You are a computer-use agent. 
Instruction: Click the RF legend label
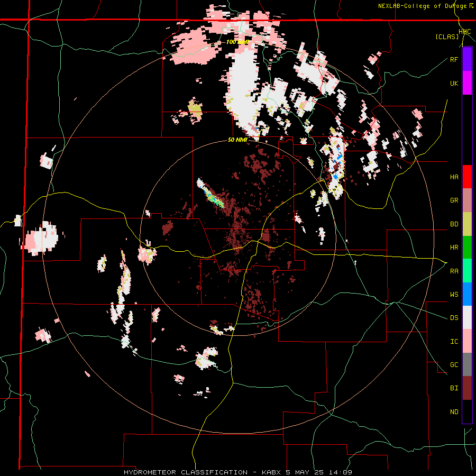454,60
